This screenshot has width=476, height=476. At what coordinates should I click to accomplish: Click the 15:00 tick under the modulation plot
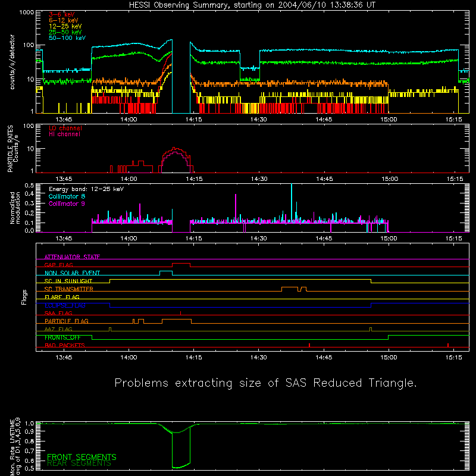(389, 239)
